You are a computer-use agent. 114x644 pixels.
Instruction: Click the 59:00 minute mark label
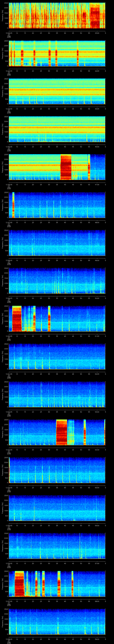97,639
